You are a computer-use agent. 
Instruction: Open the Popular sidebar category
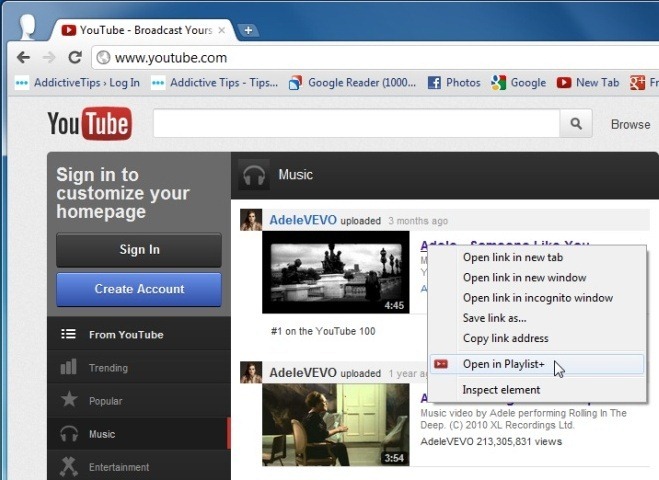click(105, 401)
